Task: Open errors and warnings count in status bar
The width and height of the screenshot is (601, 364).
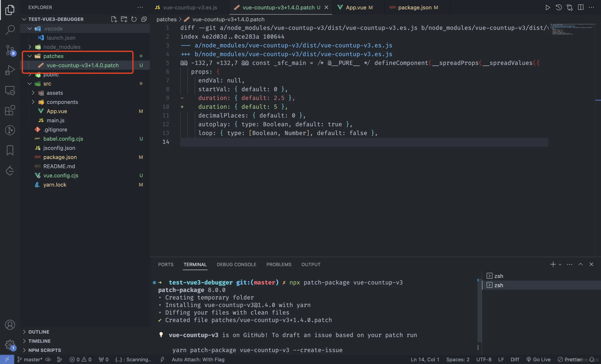Action: [81, 359]
